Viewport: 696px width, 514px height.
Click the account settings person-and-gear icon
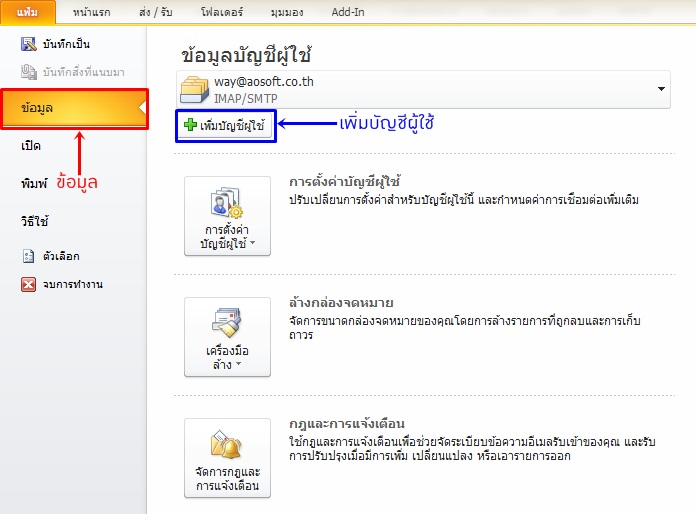[226, 203]
